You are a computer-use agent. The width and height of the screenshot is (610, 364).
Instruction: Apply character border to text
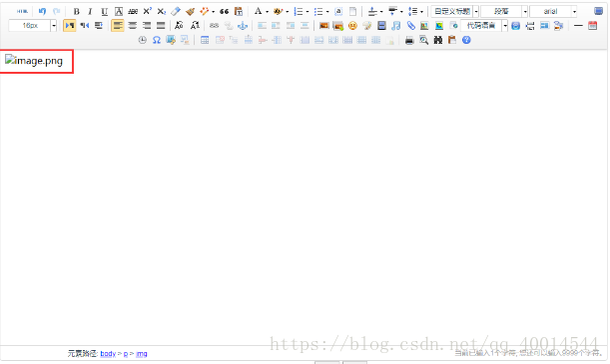tap(119, 11)
